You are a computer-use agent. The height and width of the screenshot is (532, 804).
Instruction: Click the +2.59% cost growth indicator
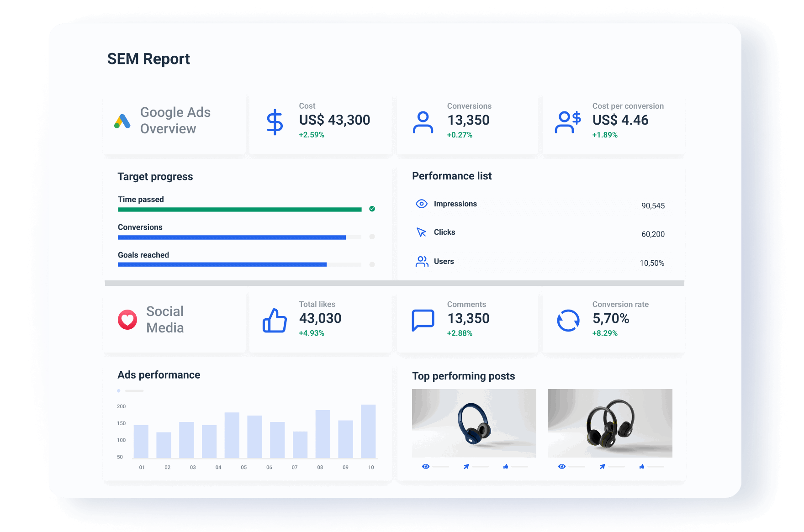coord(311,135)
